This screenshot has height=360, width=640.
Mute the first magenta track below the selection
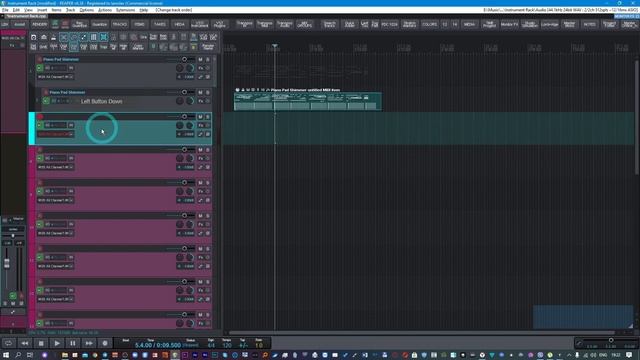[200, 150]
